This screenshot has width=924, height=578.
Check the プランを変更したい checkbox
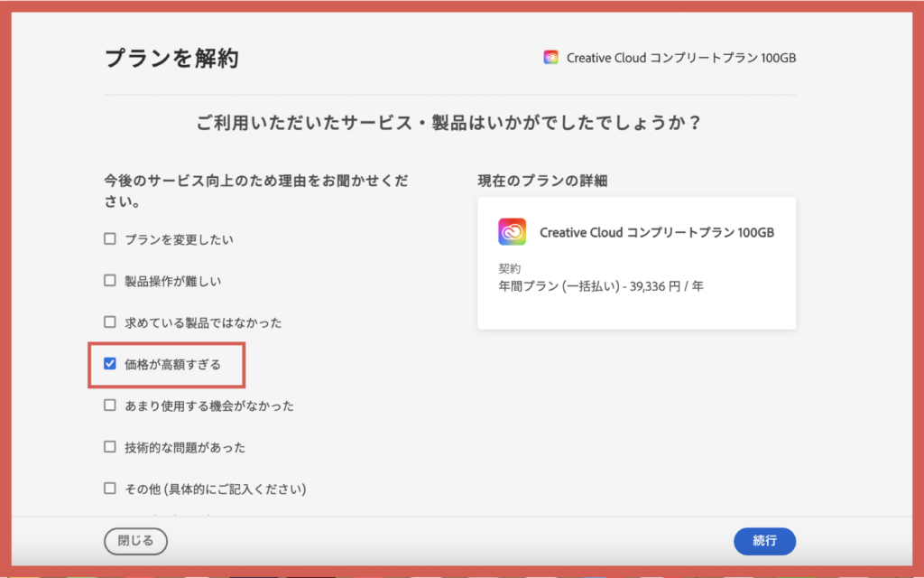pos(109,238)
